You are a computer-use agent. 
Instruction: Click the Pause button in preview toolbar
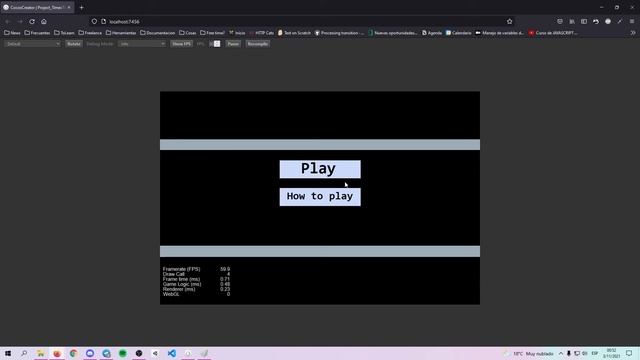tap(233, 44)
